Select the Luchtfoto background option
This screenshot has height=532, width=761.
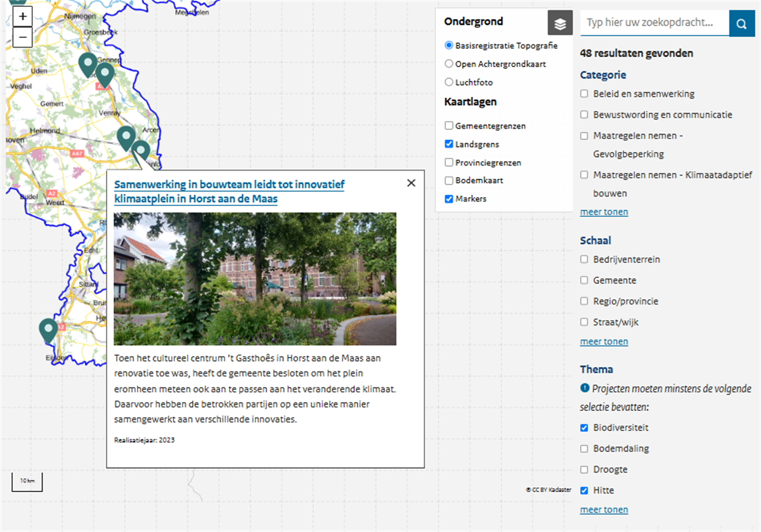click(x=449, y=82)
